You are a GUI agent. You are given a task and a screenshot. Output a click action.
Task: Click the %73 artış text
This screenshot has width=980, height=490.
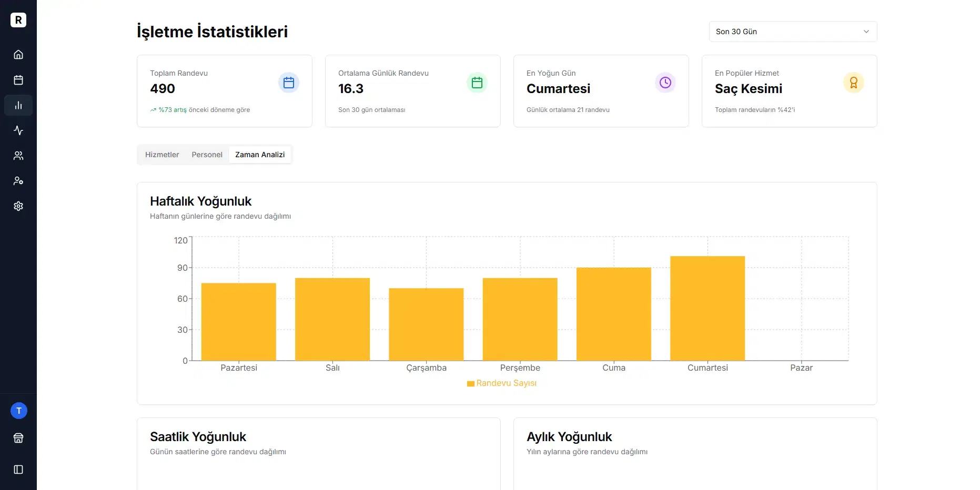coord(173,110)
